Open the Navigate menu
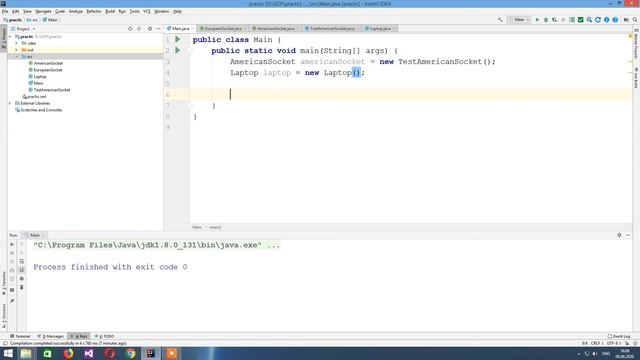This screenshot has width=640, height=360. click(x=43, y=11)
